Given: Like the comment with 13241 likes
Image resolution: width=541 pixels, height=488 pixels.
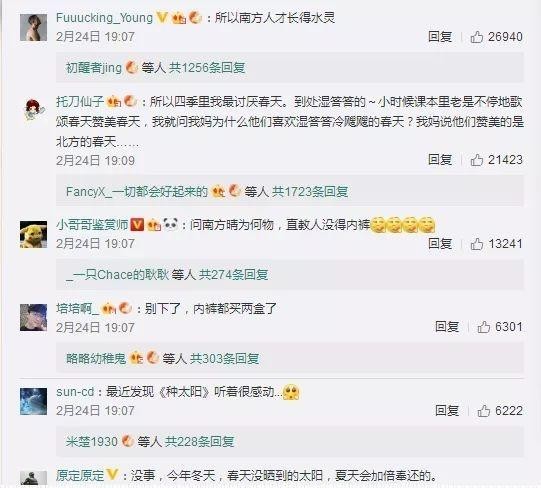Looking at the screenshot, I should (x=477, y=244).
